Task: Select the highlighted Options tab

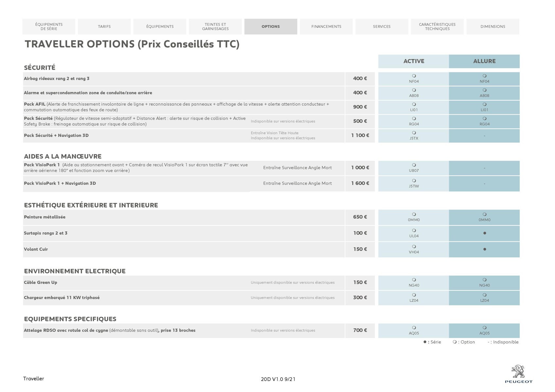Action: [271, 26]
